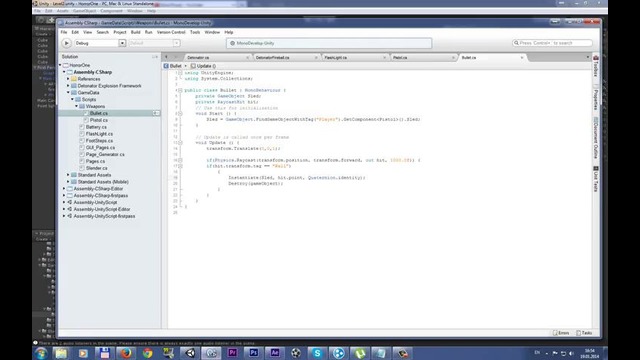Viewport: 640px width, 360px height.
Task: Fold the Start method at its gutter marker
Action: 180,114
